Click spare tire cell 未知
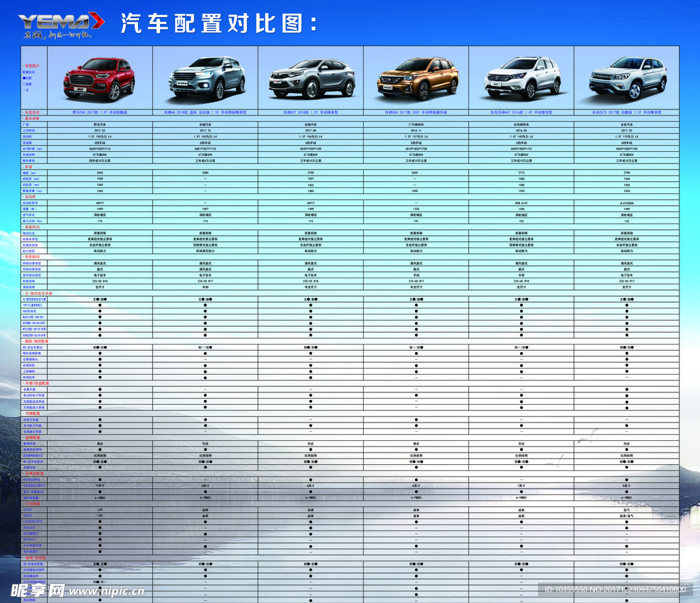 [205, 287]
